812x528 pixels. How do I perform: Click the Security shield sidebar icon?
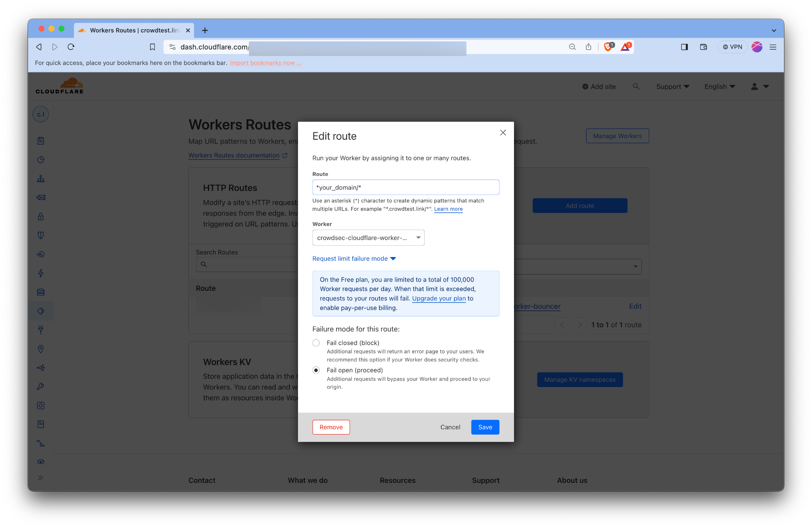41,235
